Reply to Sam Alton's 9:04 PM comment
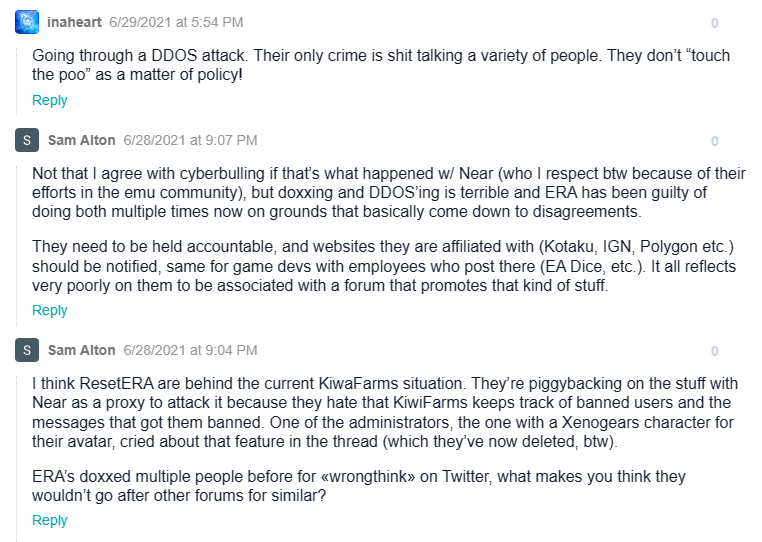Screen dimensions: 762x542 pyautogui.click(x=50, y=520)
